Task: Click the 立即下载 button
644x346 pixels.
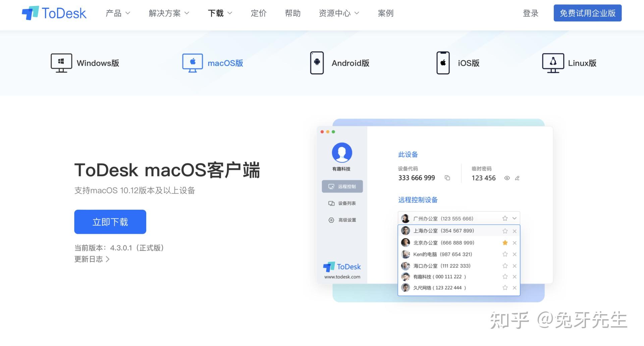Action: tap(110, 222)
